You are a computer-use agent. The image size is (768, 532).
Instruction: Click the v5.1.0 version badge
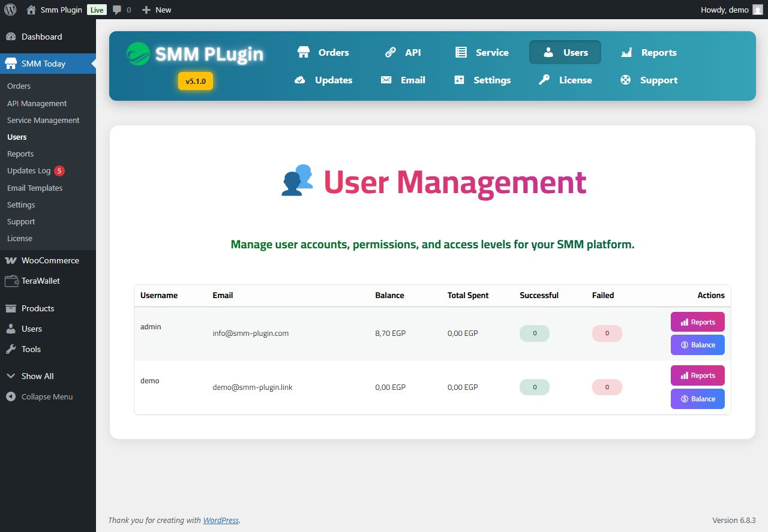pyautogui.click(x=196, y=81)
